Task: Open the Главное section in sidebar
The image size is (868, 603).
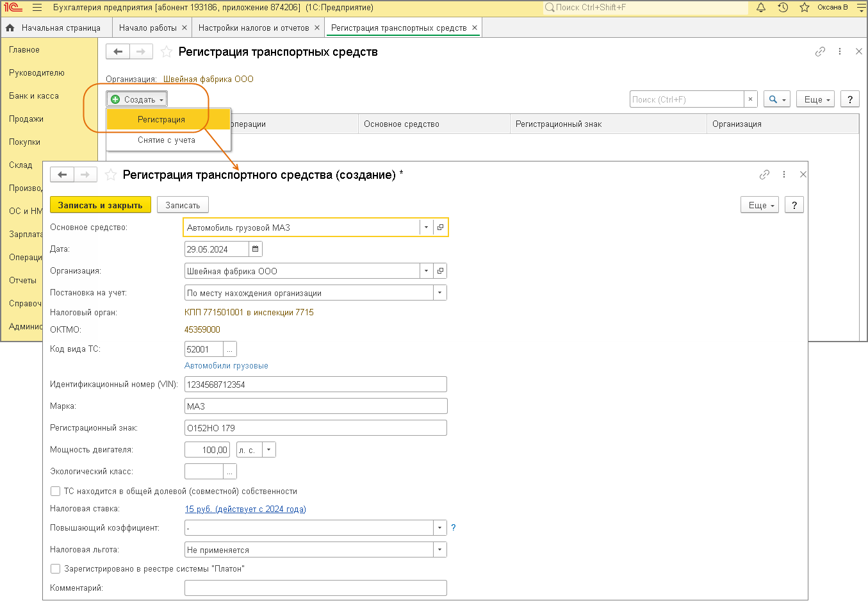Action: (24, 50)
